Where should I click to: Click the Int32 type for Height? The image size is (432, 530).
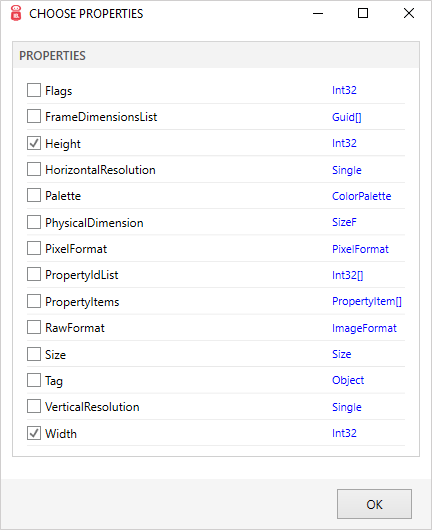tap(344, 143)
